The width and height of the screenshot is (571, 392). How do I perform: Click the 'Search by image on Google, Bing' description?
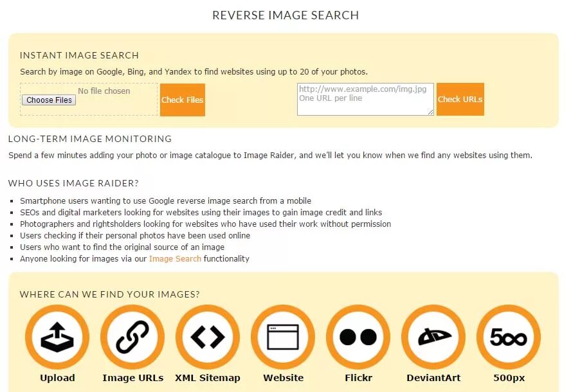(x=194, y=72)
